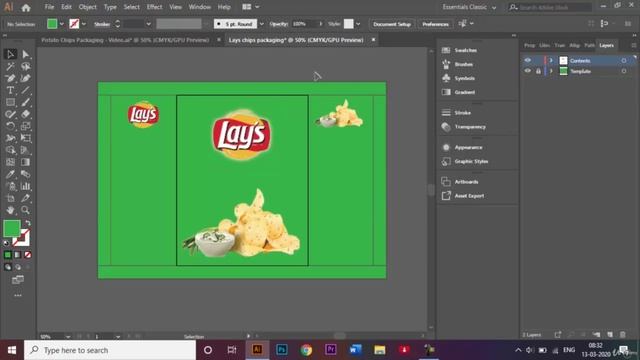Open Photoshop from the taskbar
Screen dimensions: 640x360
click(x=282, y=350)
